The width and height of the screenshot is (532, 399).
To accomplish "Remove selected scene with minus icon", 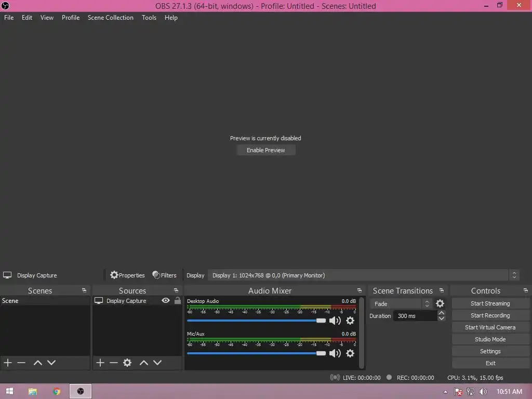I will [21, 363].
